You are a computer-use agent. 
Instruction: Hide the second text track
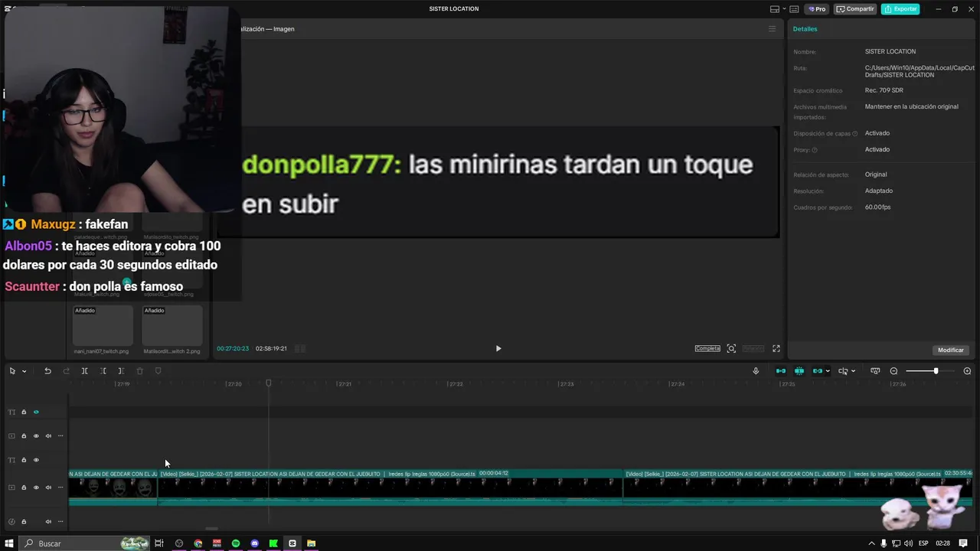point(36,460)
